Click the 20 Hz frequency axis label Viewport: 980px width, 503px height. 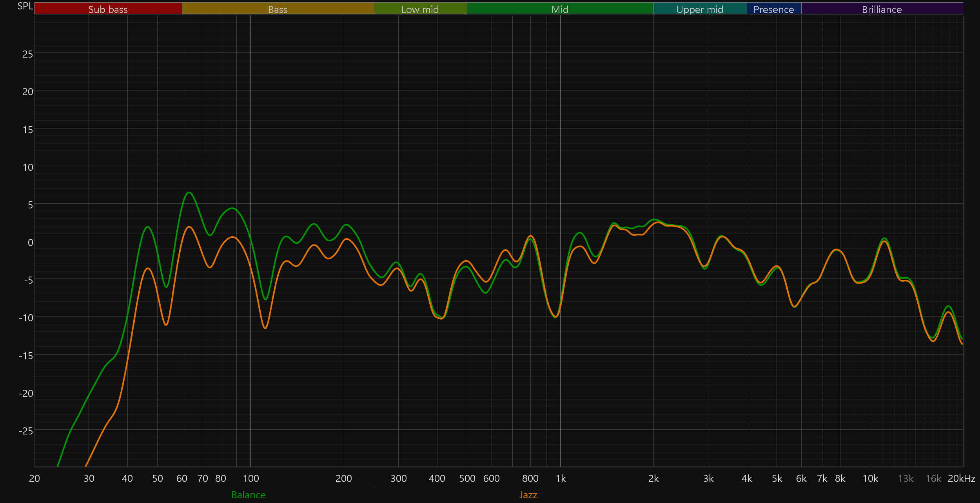point(34,478)
